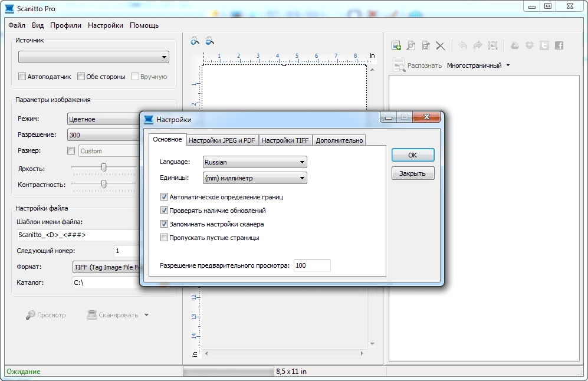Click the page magnifier view icon
The image size is (588, 381).
click(411, 46)
